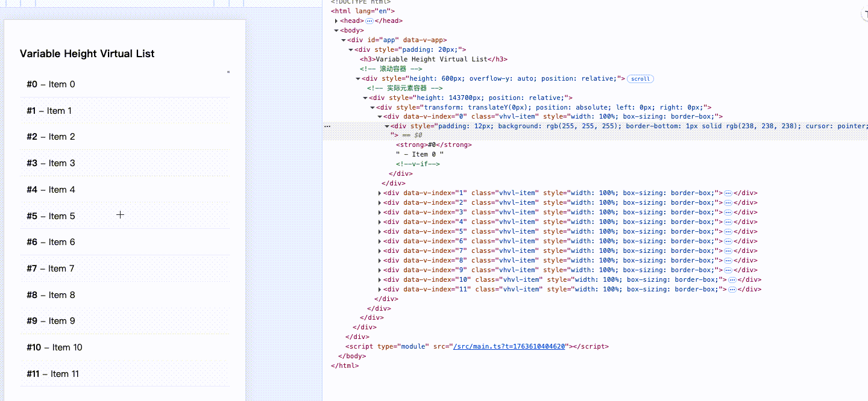Click list row "#0 – Item 0"
This screenshot has width=868, height=401.
point(125,84)
